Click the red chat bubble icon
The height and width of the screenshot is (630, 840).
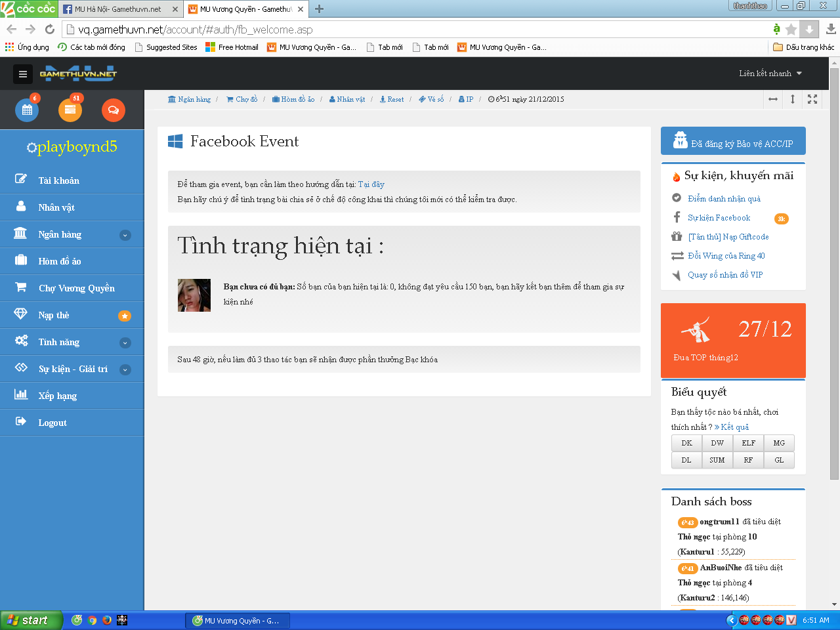click(x=113, y=110)
